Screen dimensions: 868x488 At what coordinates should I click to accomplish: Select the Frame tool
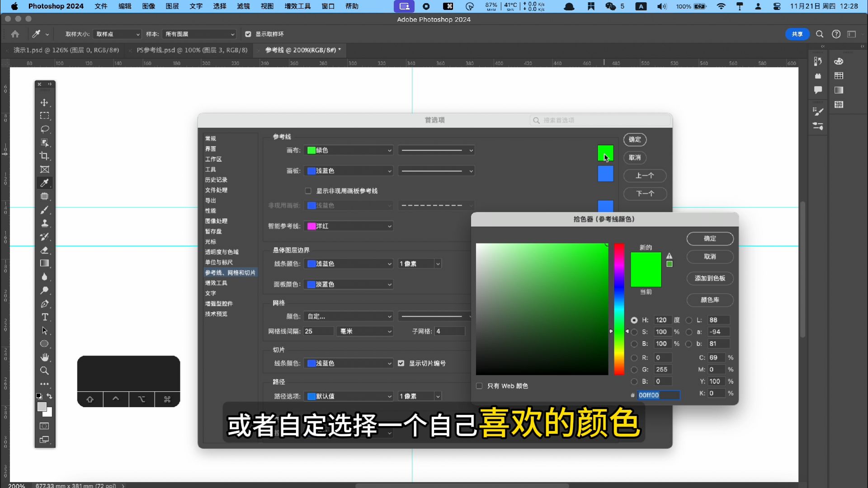[x=44, y=169]
